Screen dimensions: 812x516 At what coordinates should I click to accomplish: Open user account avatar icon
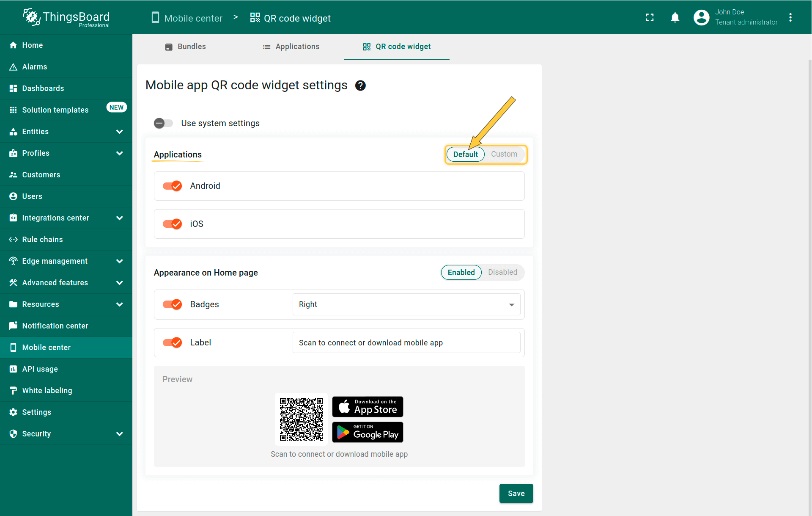[701, 17]
